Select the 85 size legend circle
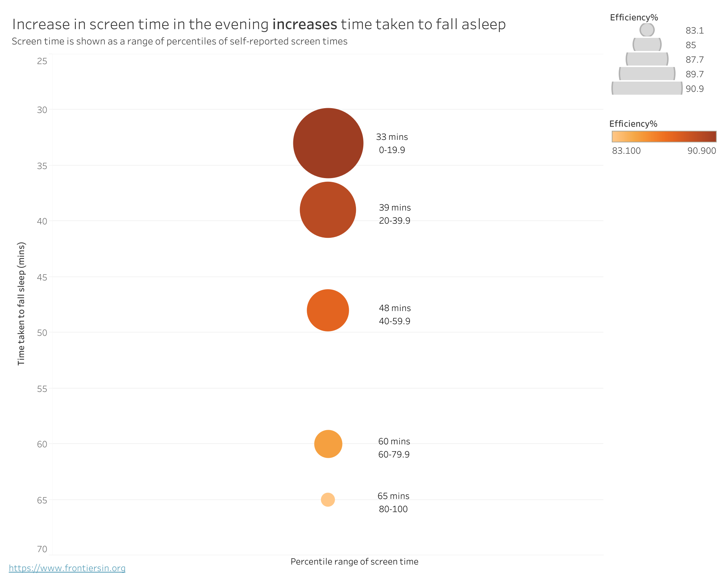This screenshot has height=582, width=728. pos(647,45)
